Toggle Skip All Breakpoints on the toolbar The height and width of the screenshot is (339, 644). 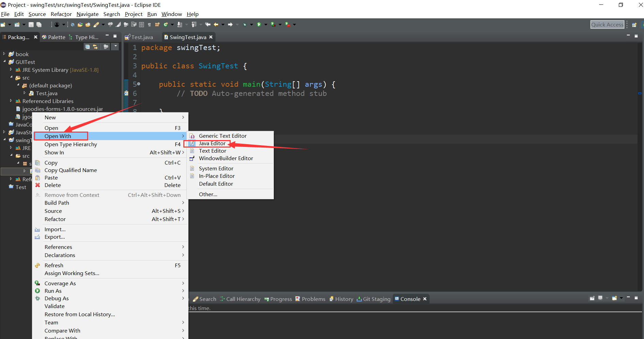pos(73,24)
